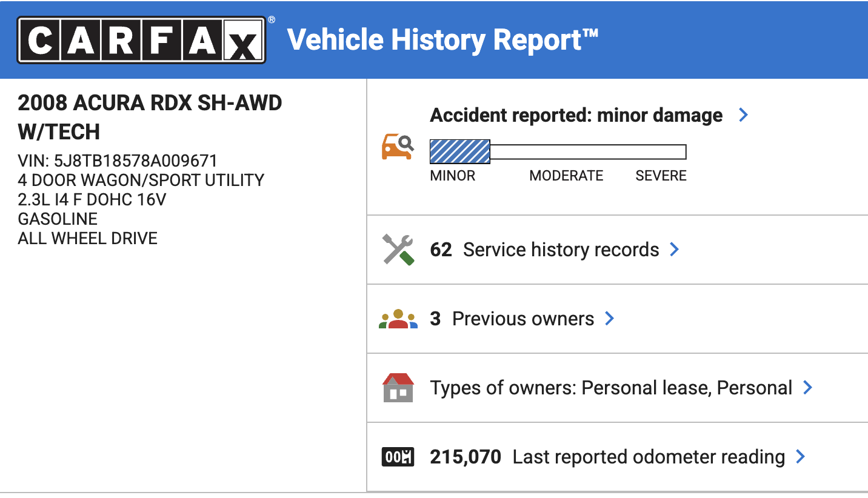Click the wrench and screwdriver service icon
The image size is (868, 498).
[398, 250]
